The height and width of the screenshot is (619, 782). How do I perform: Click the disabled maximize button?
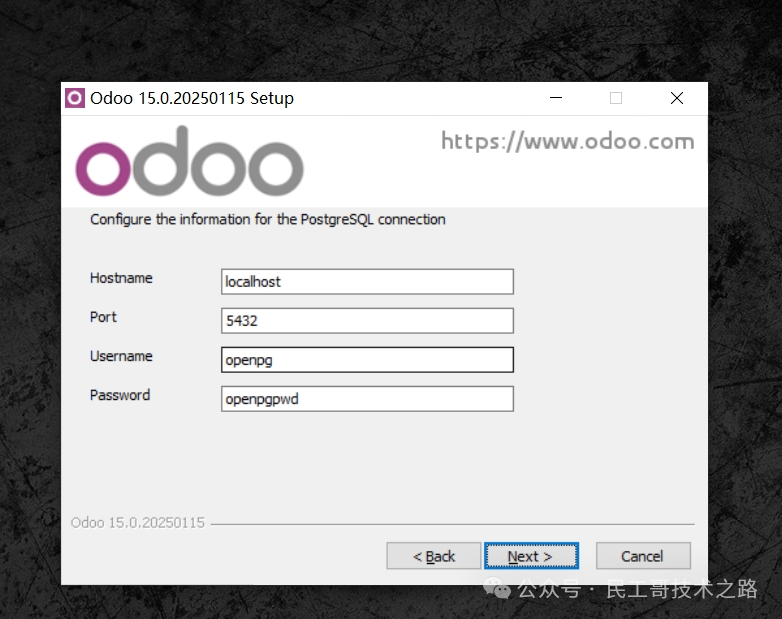point(616,98)
